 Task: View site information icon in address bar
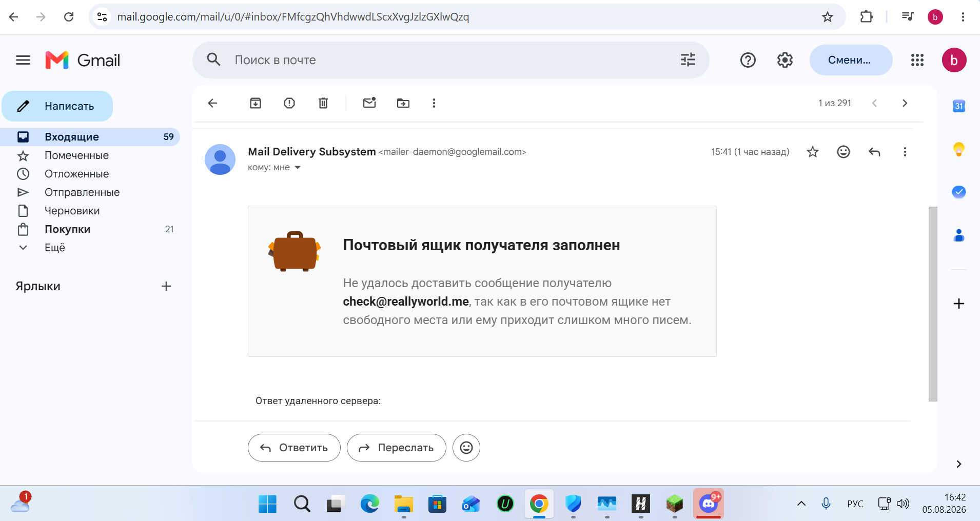click(x=102, y=17)
